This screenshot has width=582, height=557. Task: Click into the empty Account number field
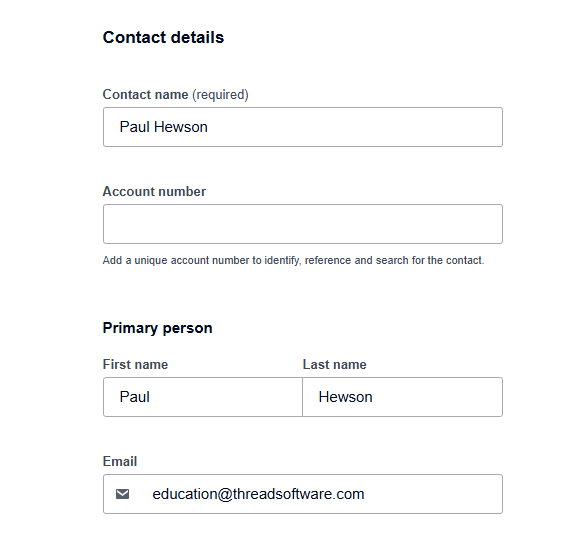point(303,224)
